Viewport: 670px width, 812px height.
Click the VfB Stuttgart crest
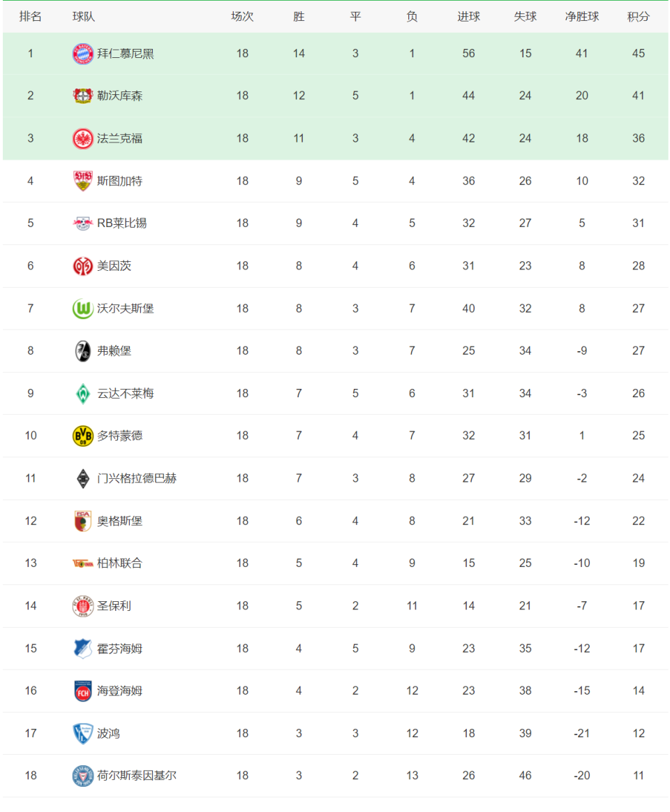point(82,182)
